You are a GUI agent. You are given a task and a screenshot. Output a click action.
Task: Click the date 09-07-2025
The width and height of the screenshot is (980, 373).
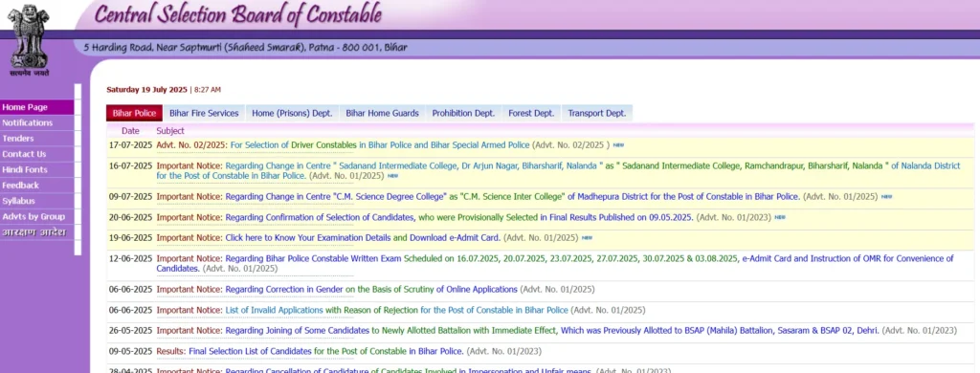[x=130, y=197]
